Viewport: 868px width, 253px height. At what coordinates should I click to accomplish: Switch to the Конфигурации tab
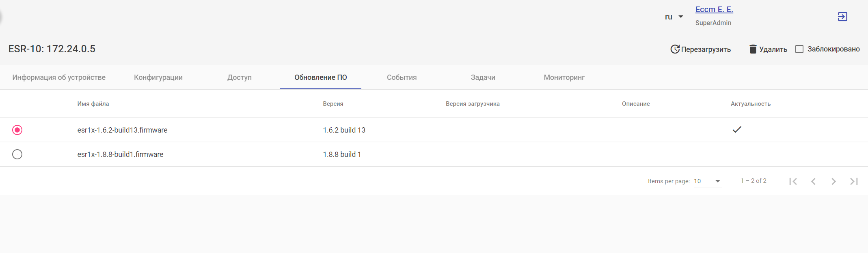[158, 77]
